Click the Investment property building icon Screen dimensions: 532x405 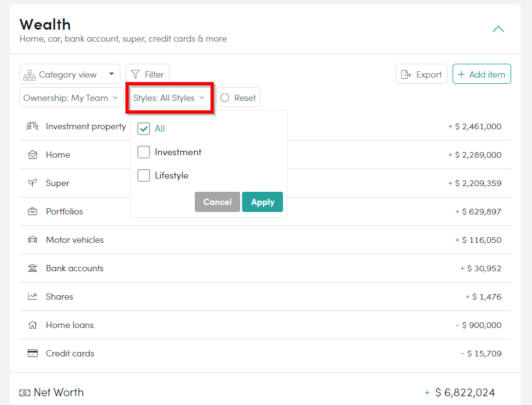coord(33,126)
